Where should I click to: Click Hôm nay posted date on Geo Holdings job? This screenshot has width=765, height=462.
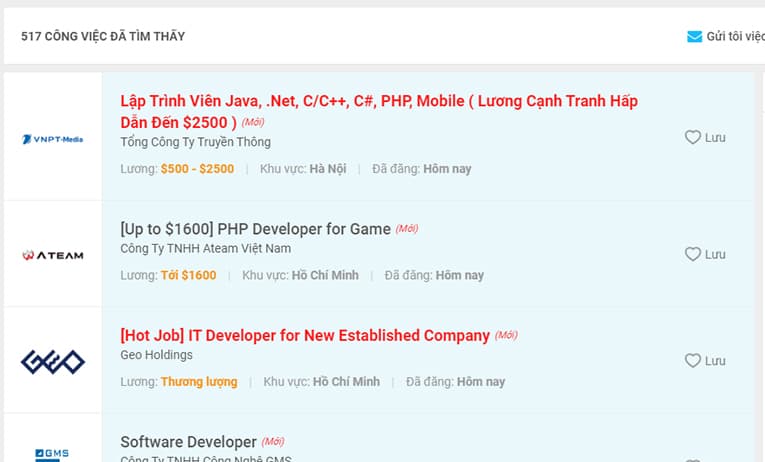(x=481, y=382)
